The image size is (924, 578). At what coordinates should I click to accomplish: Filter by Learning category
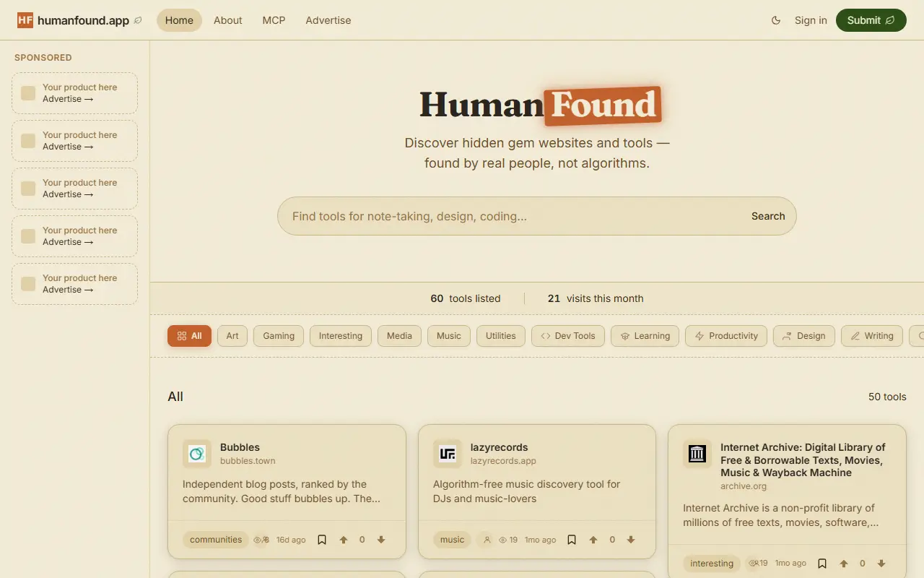coord(645,336)
